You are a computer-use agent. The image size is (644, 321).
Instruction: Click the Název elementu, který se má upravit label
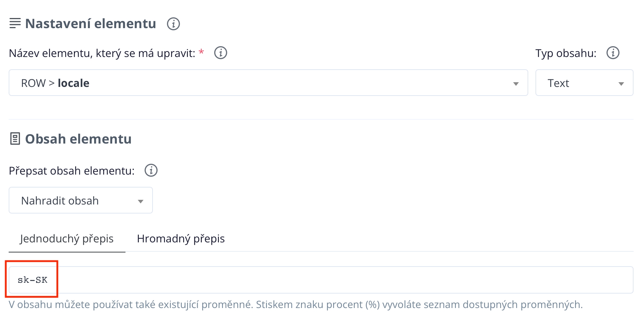pos(102,53)
